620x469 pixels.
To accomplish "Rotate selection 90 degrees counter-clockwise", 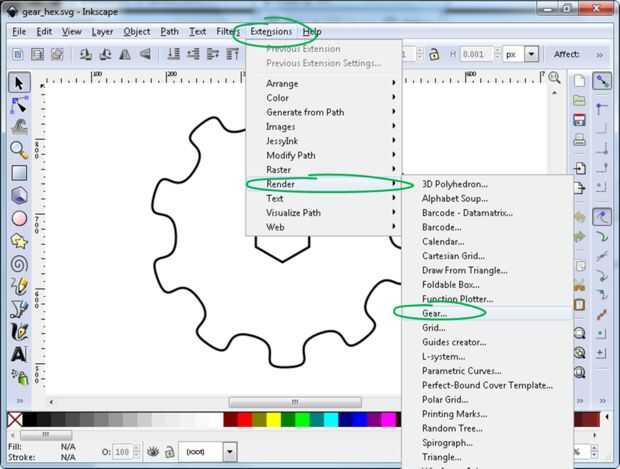I will (86, 54).
